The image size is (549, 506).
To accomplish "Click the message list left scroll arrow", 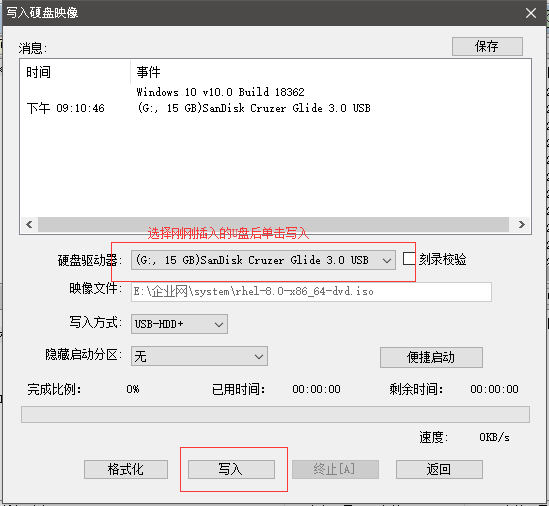I will 29,224.
